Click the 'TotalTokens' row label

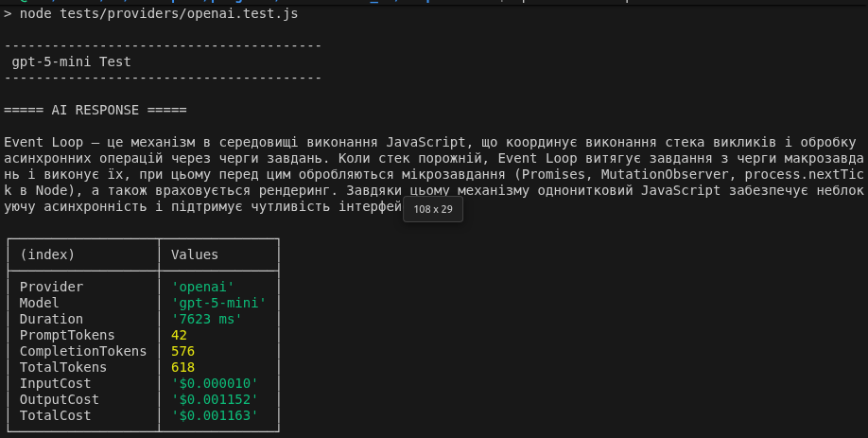pyautogui.click(x=63, y=367)
